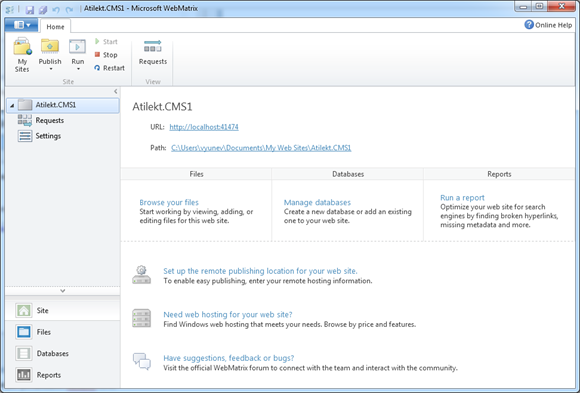Click the Databases workspace icon
580x393 pixels.
point(24,353)
